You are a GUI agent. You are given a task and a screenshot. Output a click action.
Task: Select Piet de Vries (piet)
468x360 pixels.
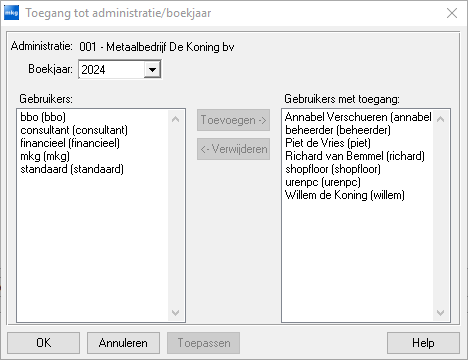click(328, 143)
